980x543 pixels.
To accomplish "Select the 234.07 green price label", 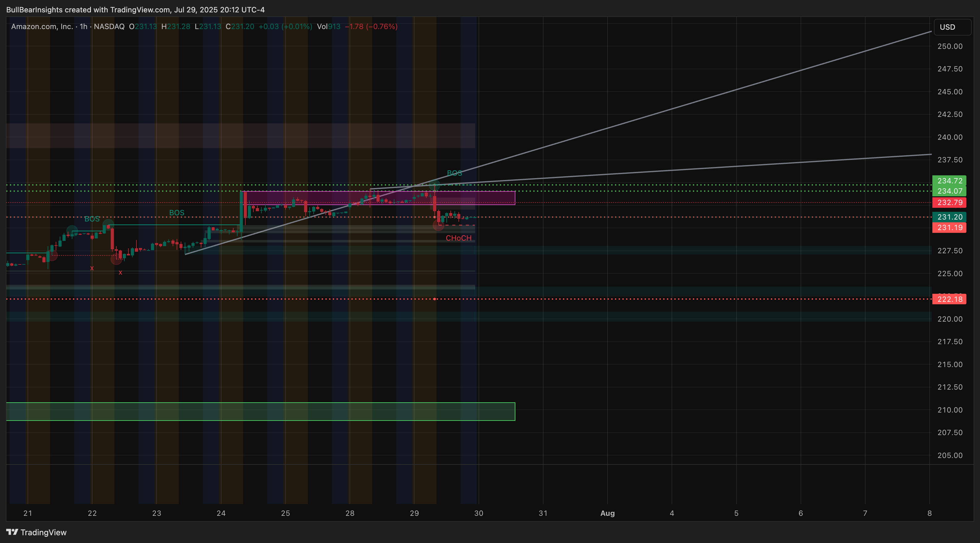I will 949,191.
